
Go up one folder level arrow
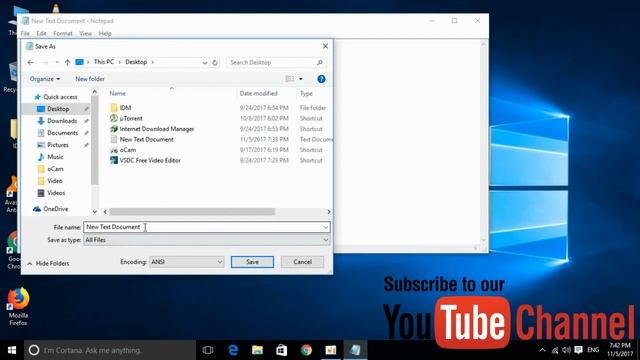click(67, 62)
